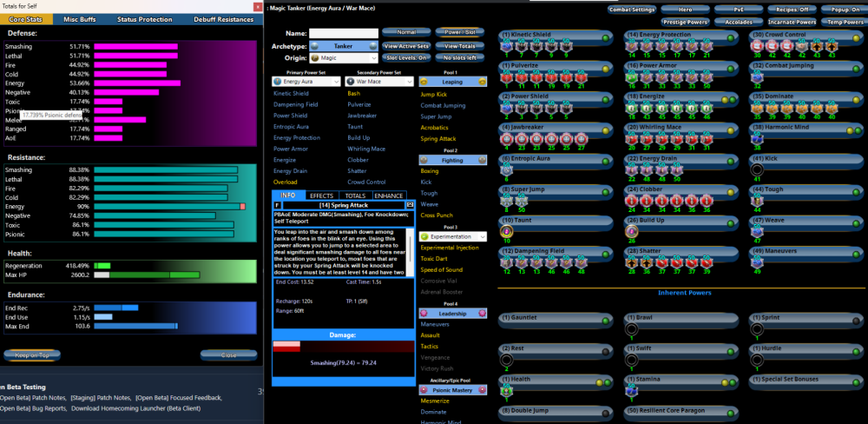
Task: Open the Secondary Power Set War Mace dropdown
Action: coord(380,81)
